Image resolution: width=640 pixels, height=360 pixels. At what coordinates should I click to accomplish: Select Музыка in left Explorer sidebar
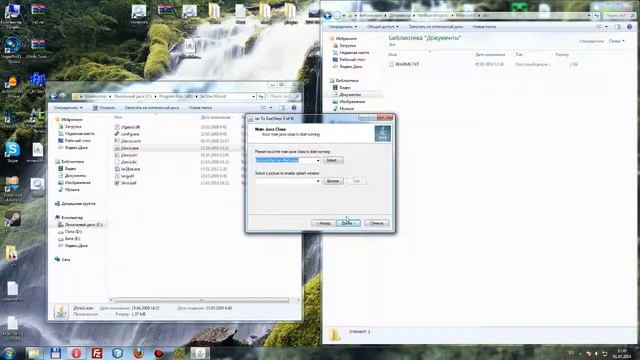72,189
